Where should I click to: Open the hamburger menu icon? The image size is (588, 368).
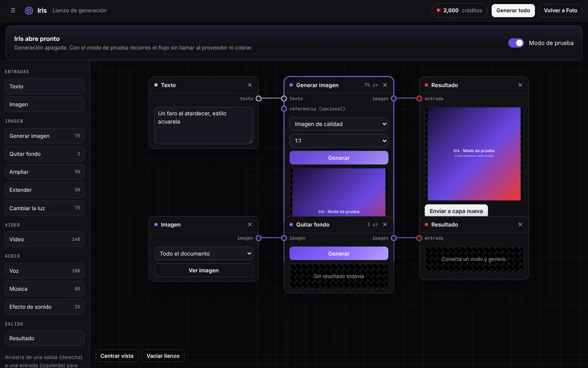point(13,11)
